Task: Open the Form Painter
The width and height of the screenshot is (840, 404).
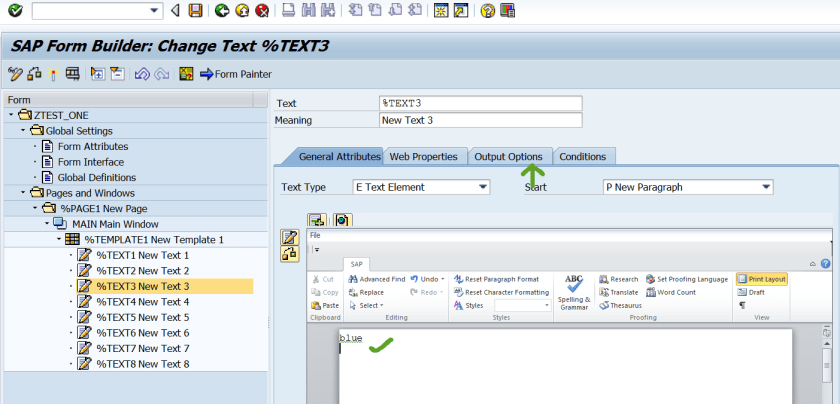Action: [236, 74]
